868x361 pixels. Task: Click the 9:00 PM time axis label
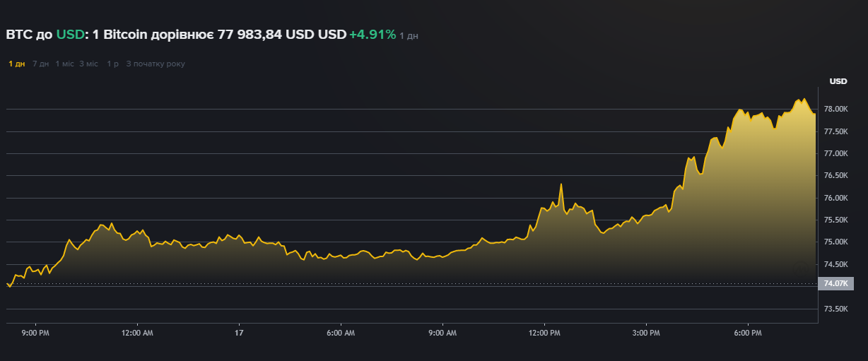tap(35, 332)
